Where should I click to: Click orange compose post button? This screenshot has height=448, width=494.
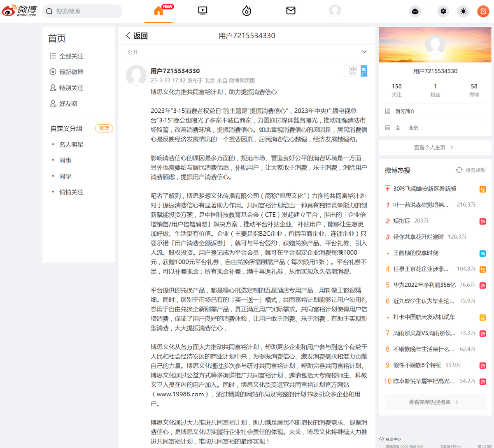pyautogui.click(x=483, y=12)
